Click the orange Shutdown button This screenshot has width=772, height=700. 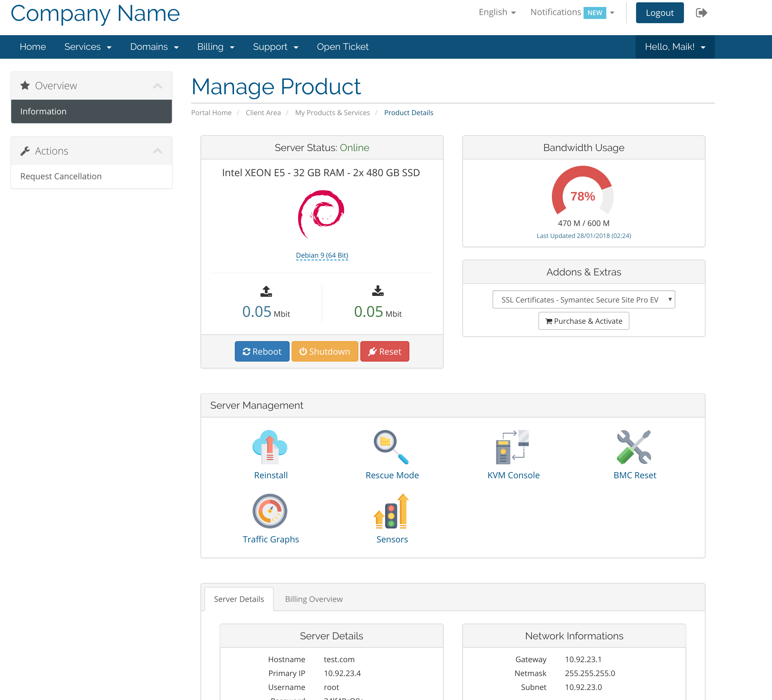tap(325, 351)
